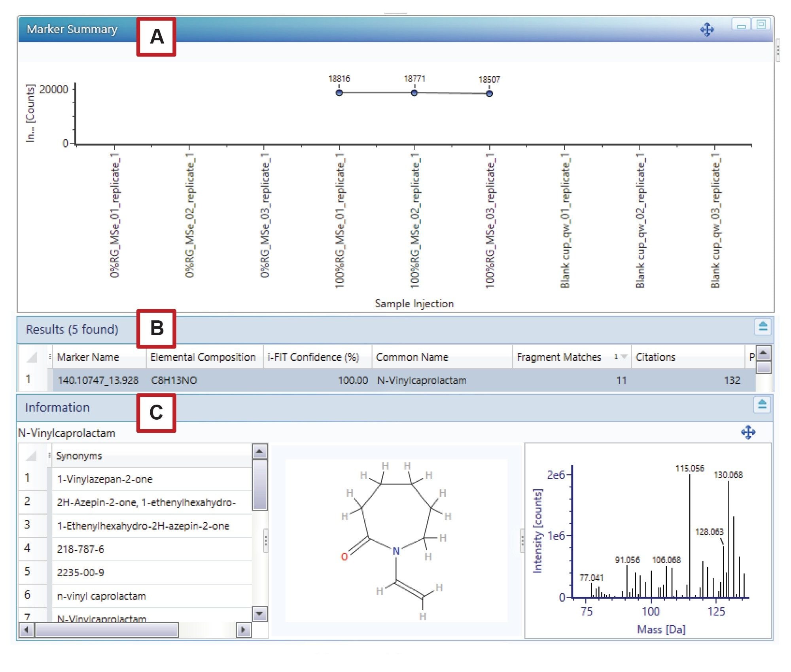Collapse the Information panel
791x672 pixels.
tap(762, 405)
